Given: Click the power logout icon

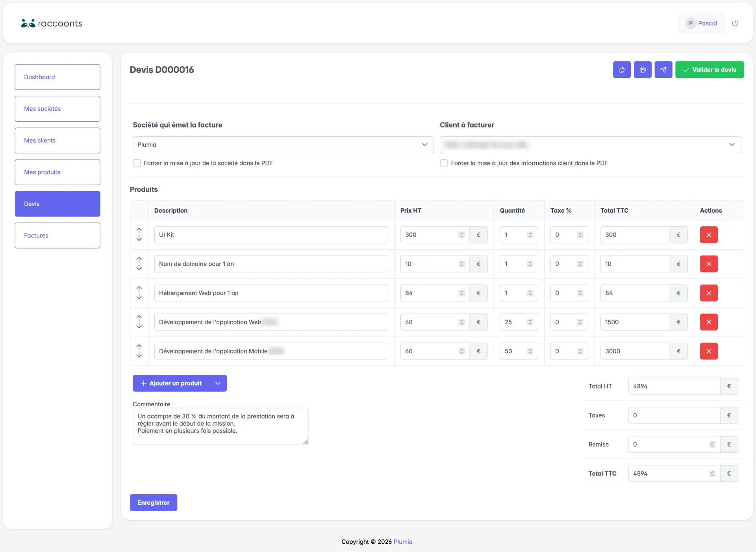Looking at the screenshot, I should (735, 23).
